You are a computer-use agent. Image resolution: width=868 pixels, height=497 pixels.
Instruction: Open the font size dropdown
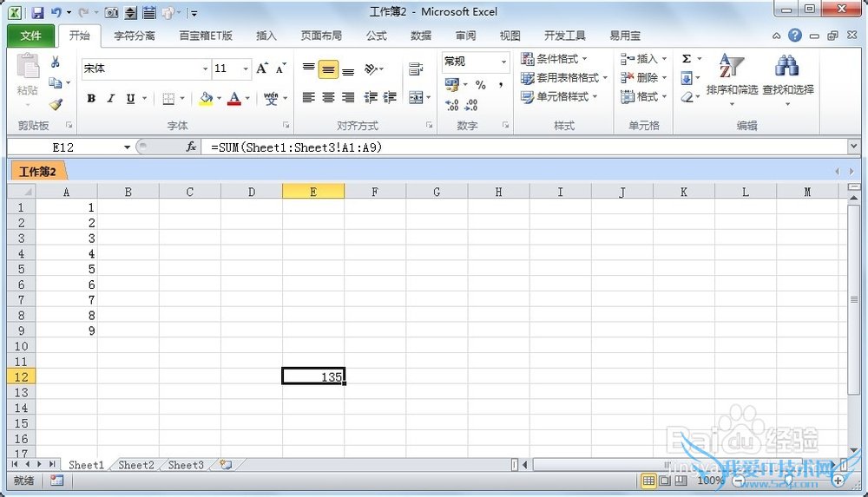246,69
